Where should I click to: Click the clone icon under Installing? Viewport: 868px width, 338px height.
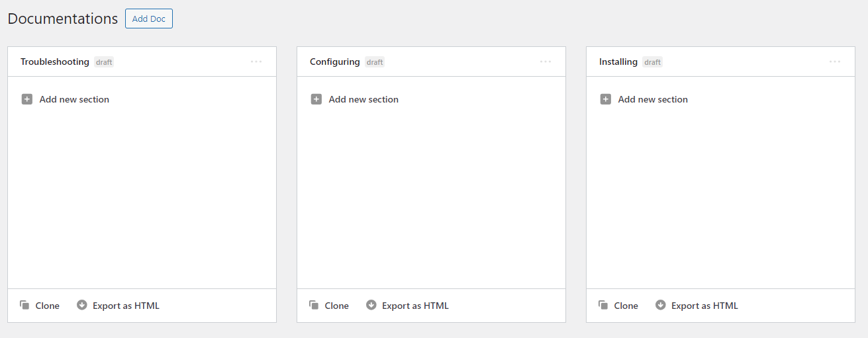[603, 305]
